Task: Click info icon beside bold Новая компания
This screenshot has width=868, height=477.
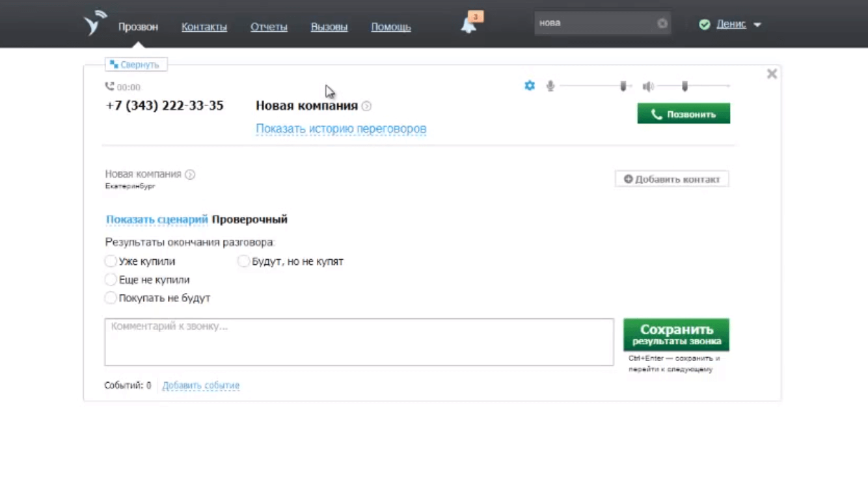Action: [366, 106]
